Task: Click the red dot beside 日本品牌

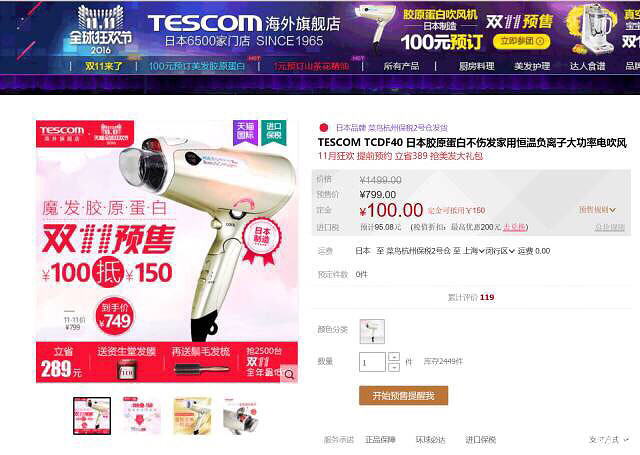Action: pos(324,128)
